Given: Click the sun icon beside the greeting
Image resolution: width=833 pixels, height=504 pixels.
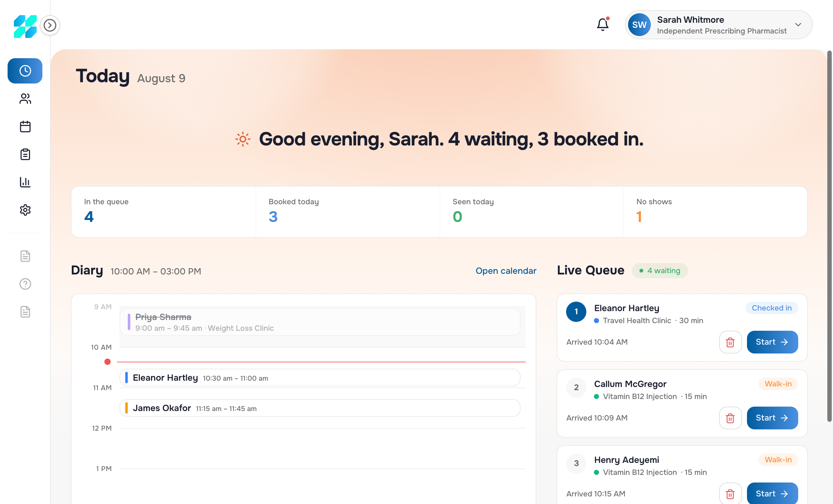Looking at the screenshot, I should [243, 139].
